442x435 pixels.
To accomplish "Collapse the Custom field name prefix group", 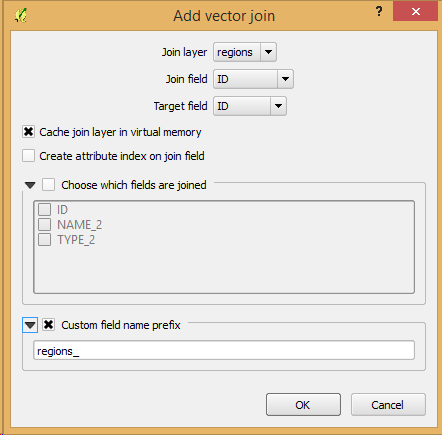I will (x=30, y=325).
